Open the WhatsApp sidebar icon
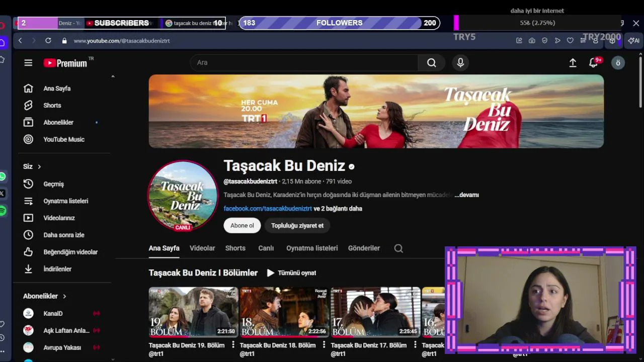 [3, 176]
